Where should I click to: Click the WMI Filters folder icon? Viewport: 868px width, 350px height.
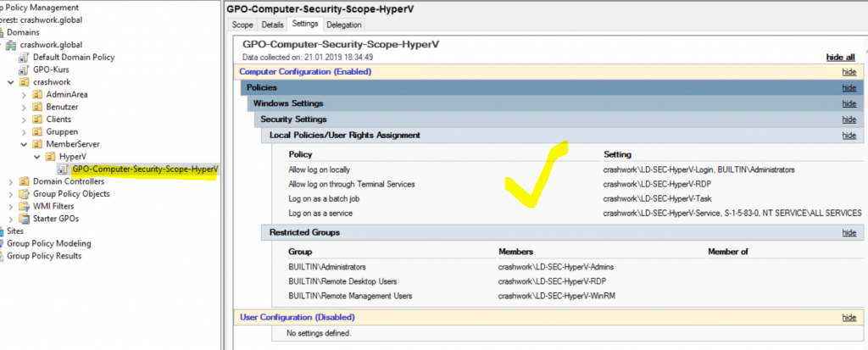(24, 206)
